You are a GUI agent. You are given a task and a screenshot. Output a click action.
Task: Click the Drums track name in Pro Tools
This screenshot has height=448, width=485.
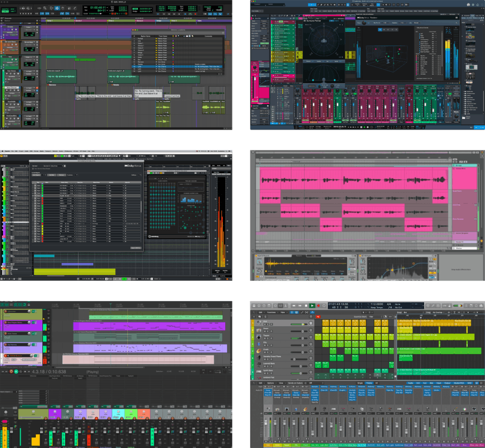click(x=10, y=27)
